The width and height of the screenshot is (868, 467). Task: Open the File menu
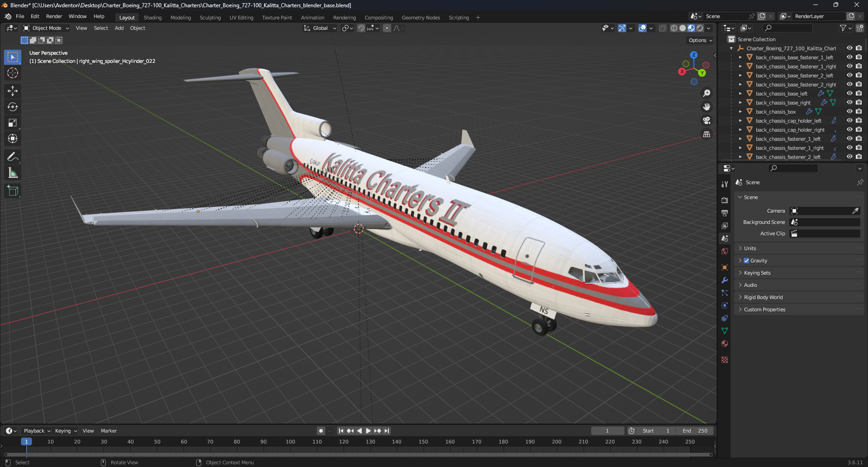pyautogui.click(x=20, y=16)
